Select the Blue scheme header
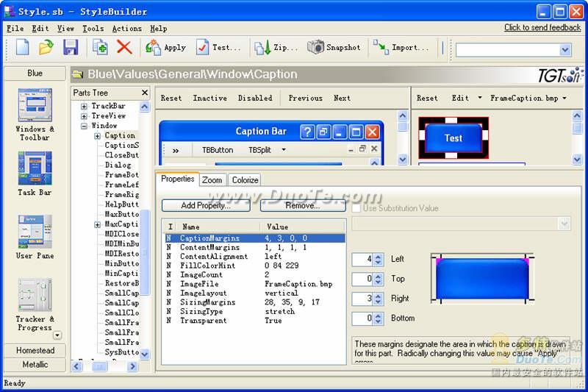 [35, 73]
